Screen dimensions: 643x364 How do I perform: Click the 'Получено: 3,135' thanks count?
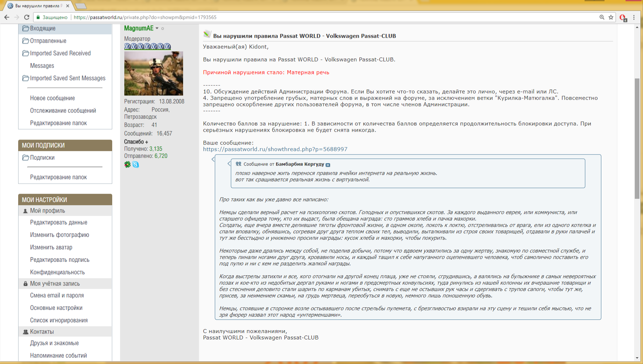[x=143, y=149]
